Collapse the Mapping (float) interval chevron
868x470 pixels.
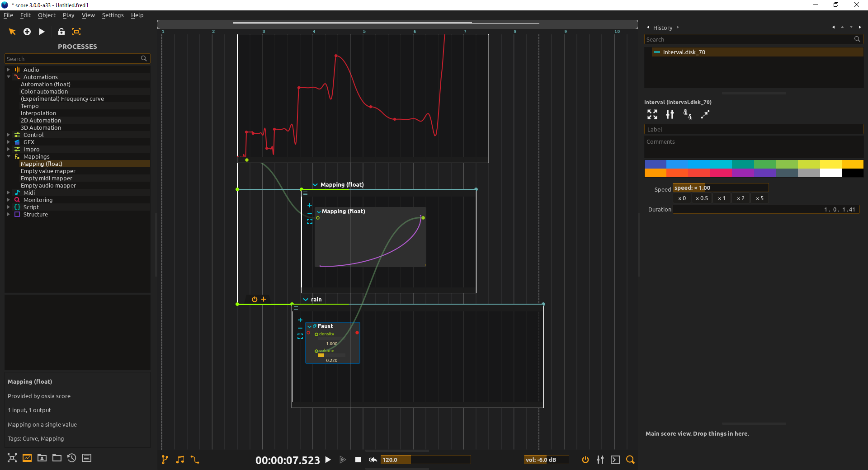pos(315,185)
